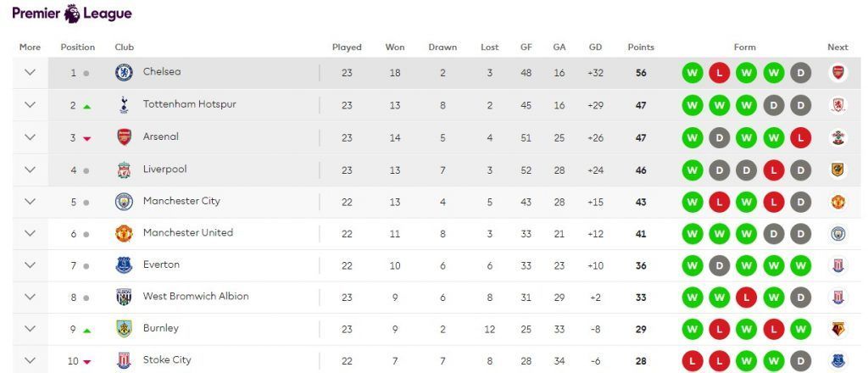Click the Position column header
The width and height of the screenshot is (868, 373).
78,47
